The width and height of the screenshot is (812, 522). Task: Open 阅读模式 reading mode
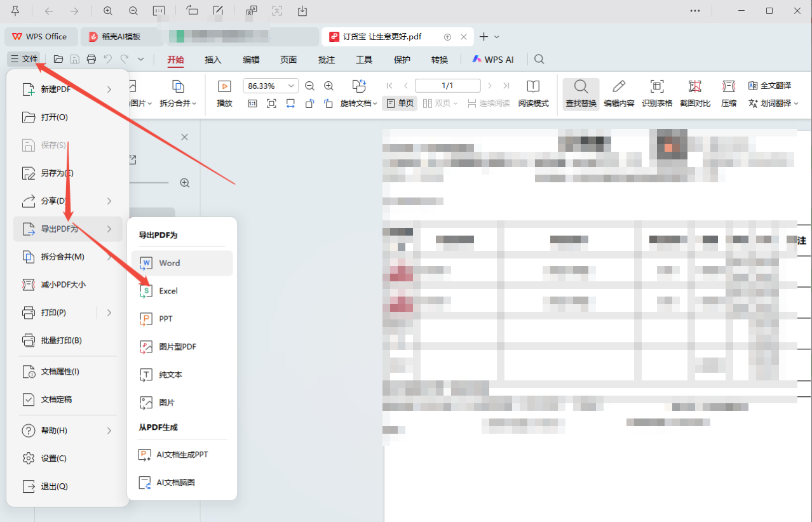coord(533,93)
